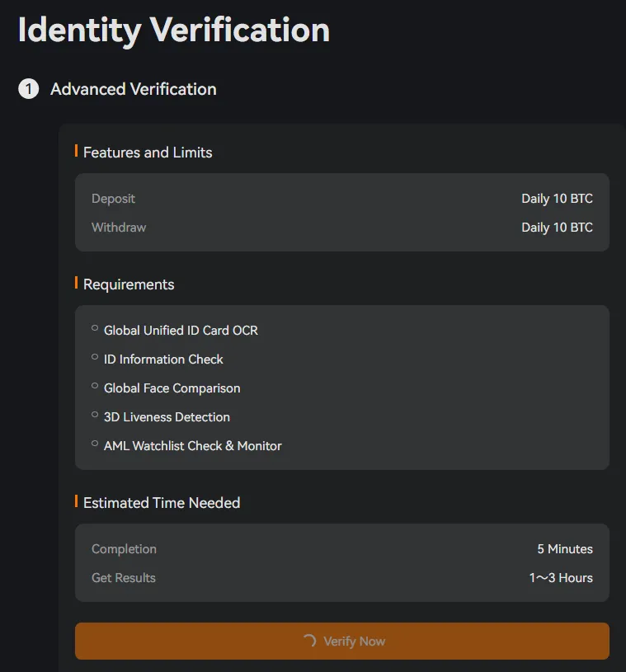Screen dimensions: 626x672
Task: Click the orange bar beside Features and Limits
Action: coord(77,151)
